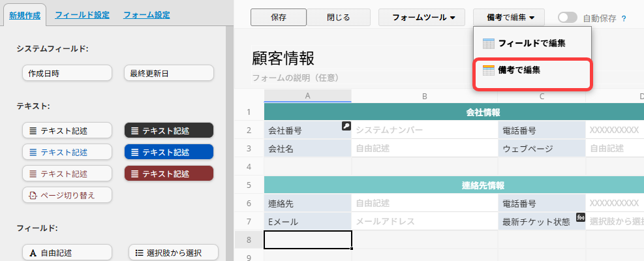Click the auto-save help question mark icon
The height and width of the screenshot is (261, 644).
(x=624, y=18)
